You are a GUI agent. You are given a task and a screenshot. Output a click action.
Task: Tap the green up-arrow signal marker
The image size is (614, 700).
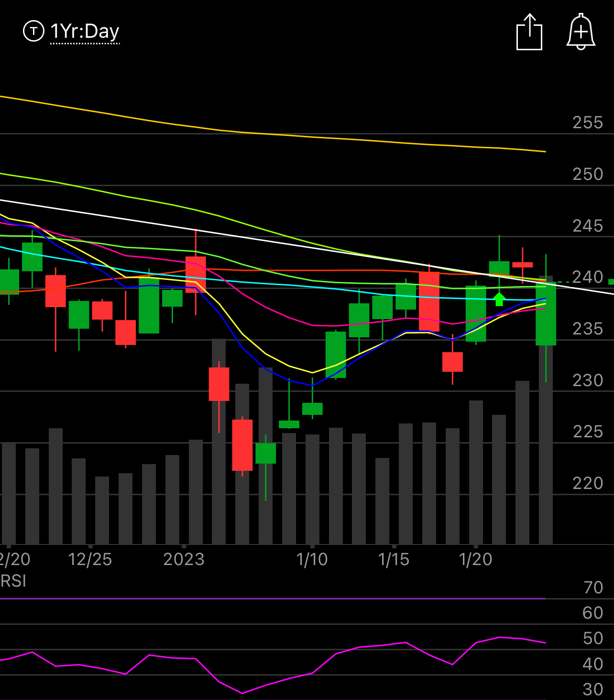(x=499, y=299)
